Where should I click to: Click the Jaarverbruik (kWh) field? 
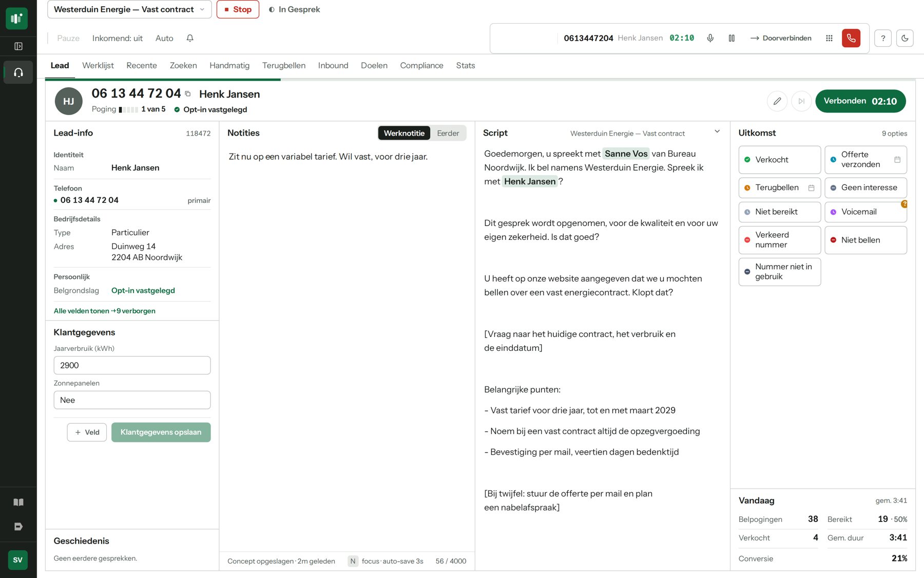(132, 365)
